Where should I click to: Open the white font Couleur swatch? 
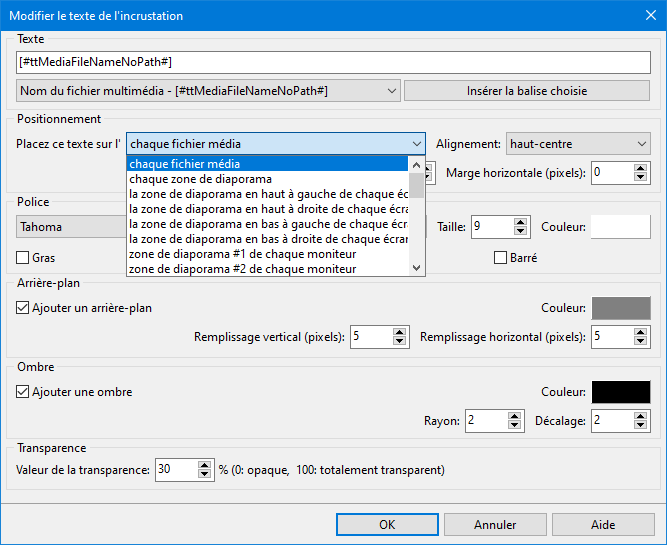pos(621,227)
